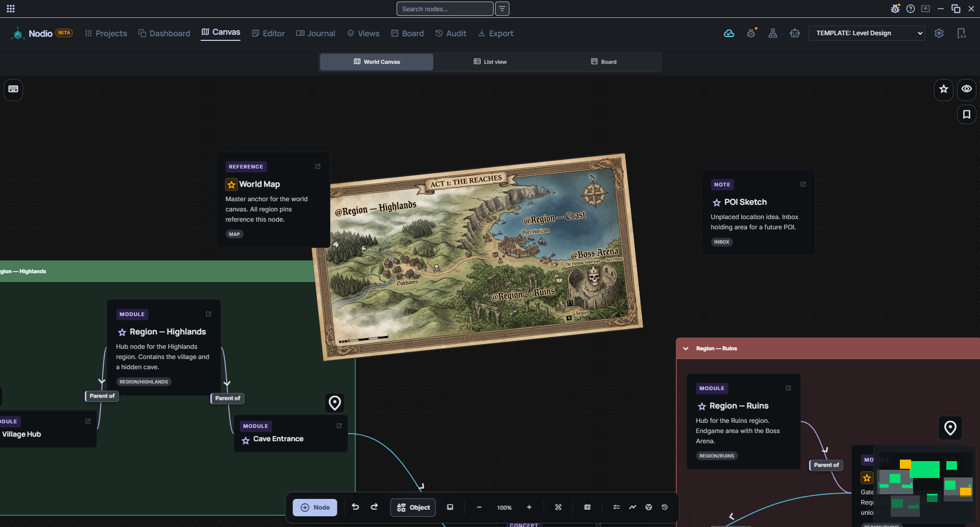Zoom out with the minus button

(479, 507)
